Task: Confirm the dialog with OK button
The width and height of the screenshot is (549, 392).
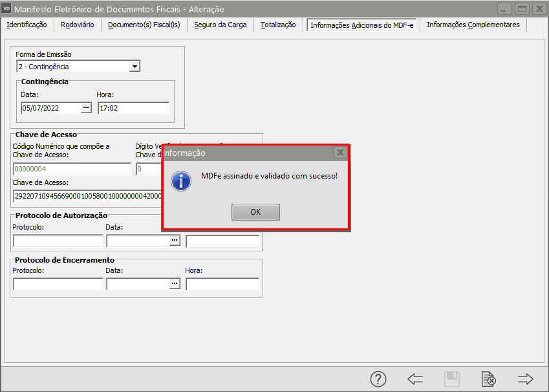Action: (x=255, y=212)
